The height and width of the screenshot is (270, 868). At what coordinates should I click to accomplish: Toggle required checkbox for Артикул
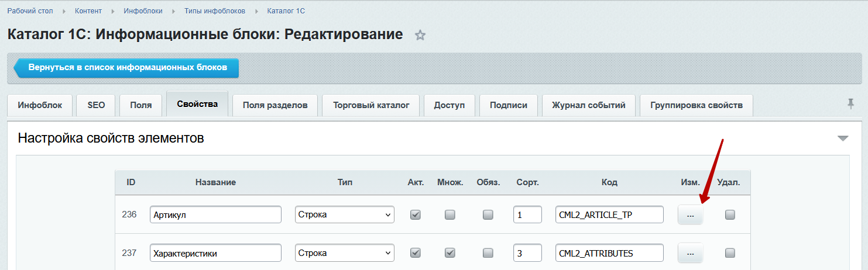(488, 215)
